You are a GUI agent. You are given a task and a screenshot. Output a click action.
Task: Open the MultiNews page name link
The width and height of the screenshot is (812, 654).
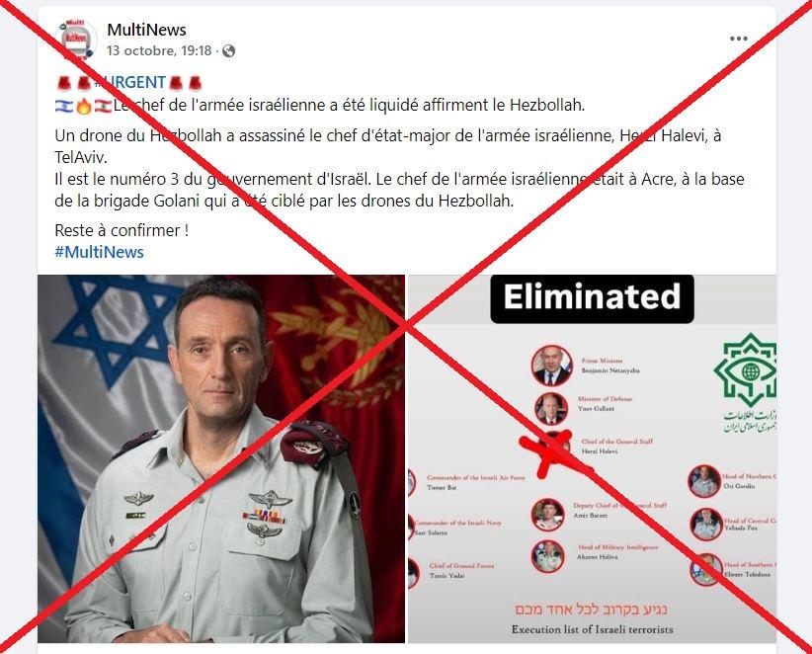(146, 30)
